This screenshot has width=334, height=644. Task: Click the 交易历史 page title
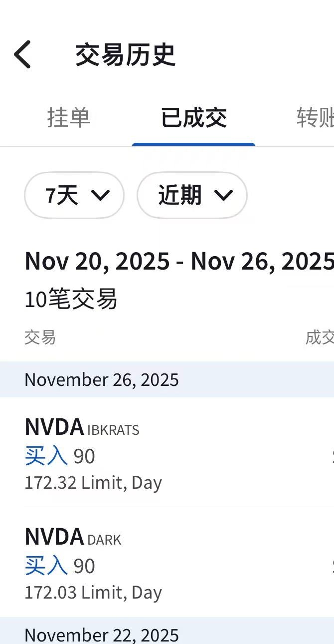(x=125, y=54)
